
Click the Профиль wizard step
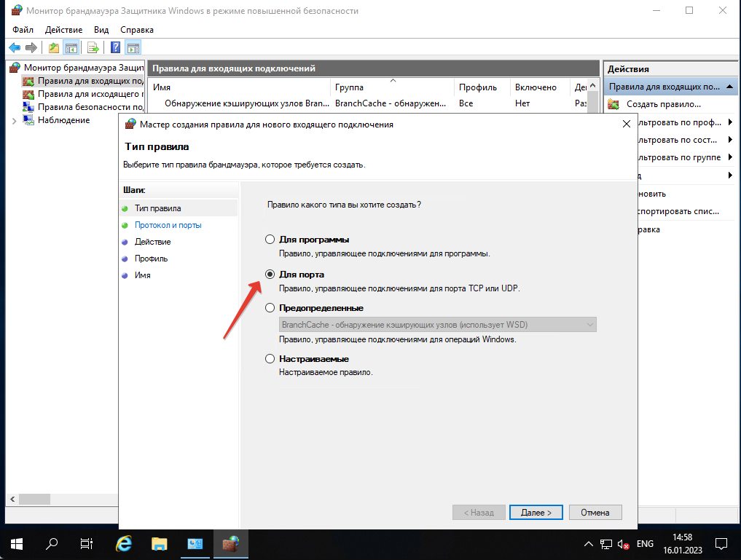tap(152, 259)
